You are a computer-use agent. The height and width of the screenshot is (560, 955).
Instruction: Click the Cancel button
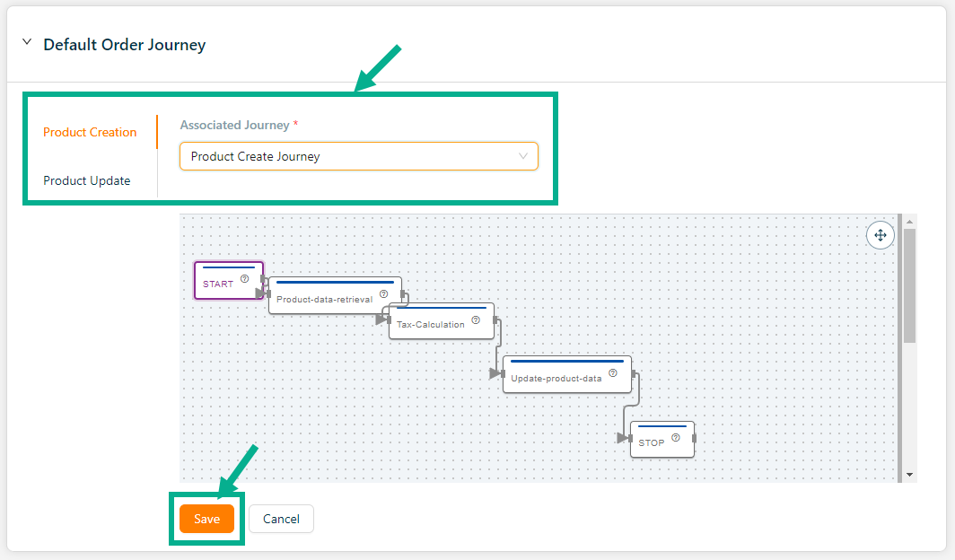pos(281,519)
